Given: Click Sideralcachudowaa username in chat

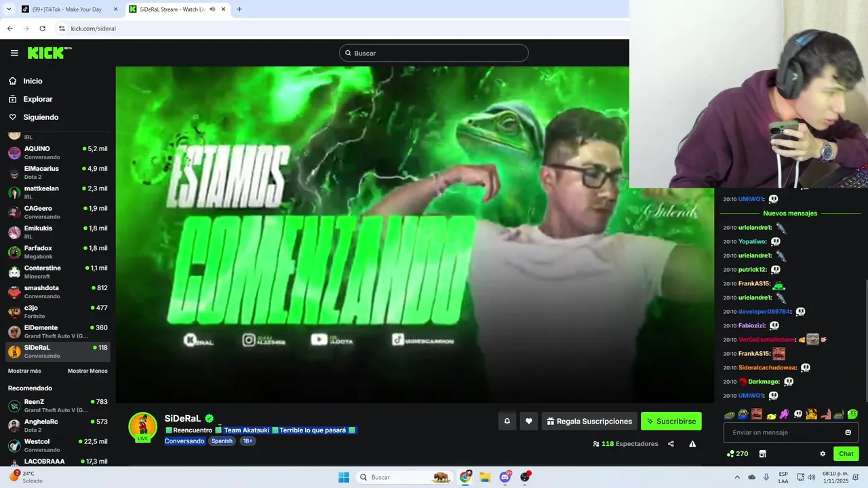Looking at the screenshot, I should pyautogui.click(x=767, y=367).
